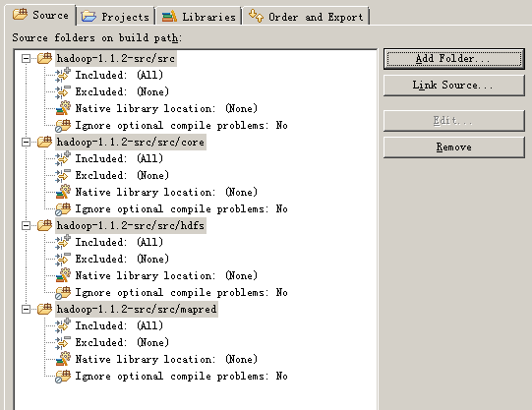Viewport: 532px width, 410px height.
Task: Click the Source tab package folder icon
Action: coord(20,15)
